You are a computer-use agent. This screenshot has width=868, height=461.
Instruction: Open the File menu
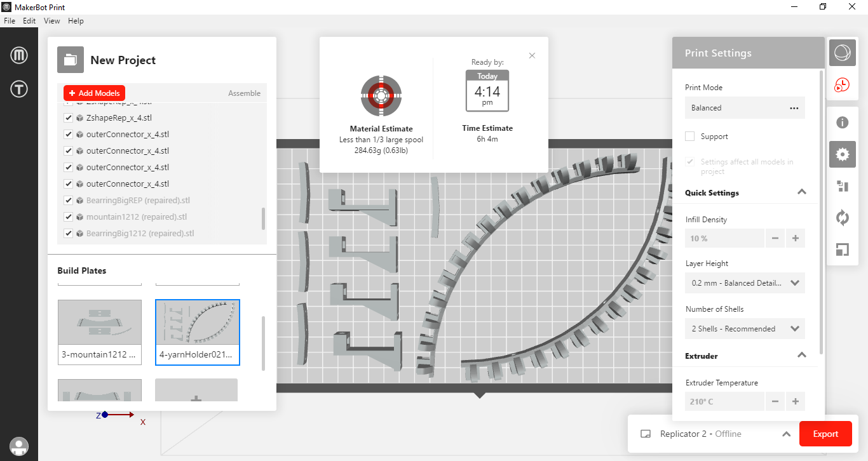[x=10, y=21]
